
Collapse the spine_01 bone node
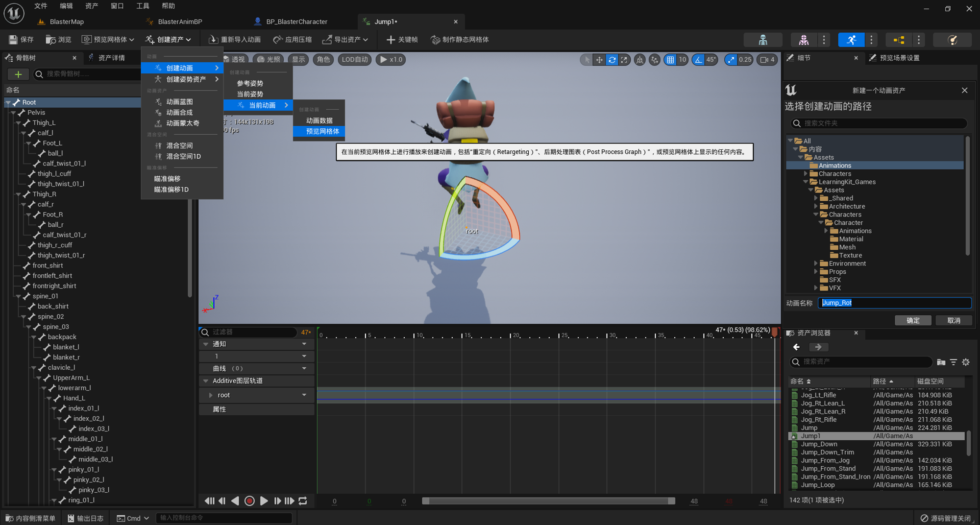pyautogui.click(x=19, y=296)
